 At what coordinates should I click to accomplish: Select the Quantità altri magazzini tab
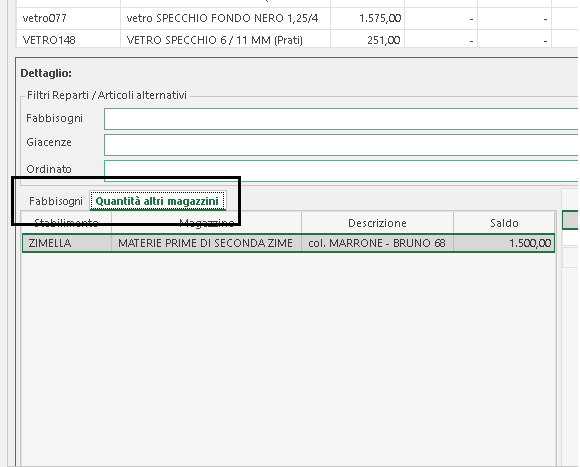tap(157, 201)
